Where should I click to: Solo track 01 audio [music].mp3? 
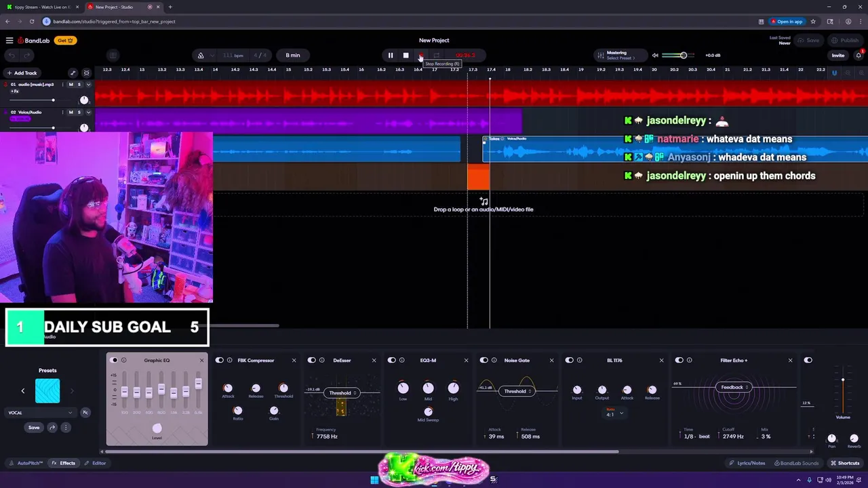(79, 85)
